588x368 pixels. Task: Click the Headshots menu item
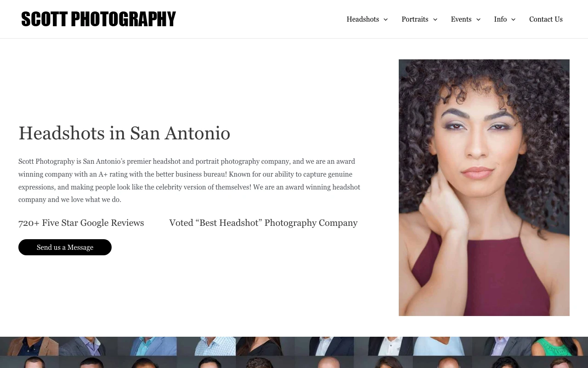pos(363,19)
